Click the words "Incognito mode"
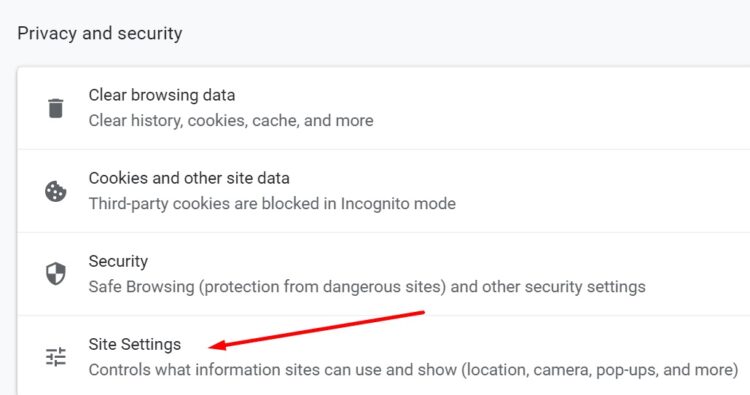This screenshot has width=750, height=395. click(398, 204)
